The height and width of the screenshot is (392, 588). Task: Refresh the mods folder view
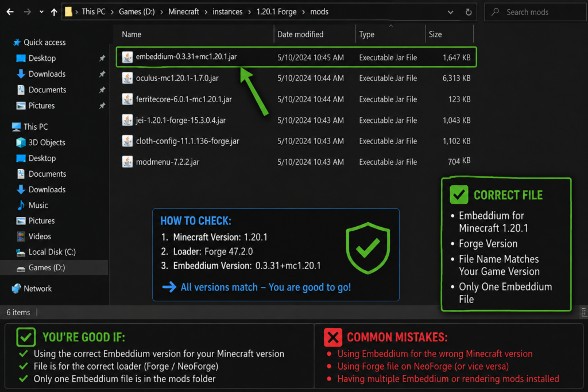pos(469,12)
